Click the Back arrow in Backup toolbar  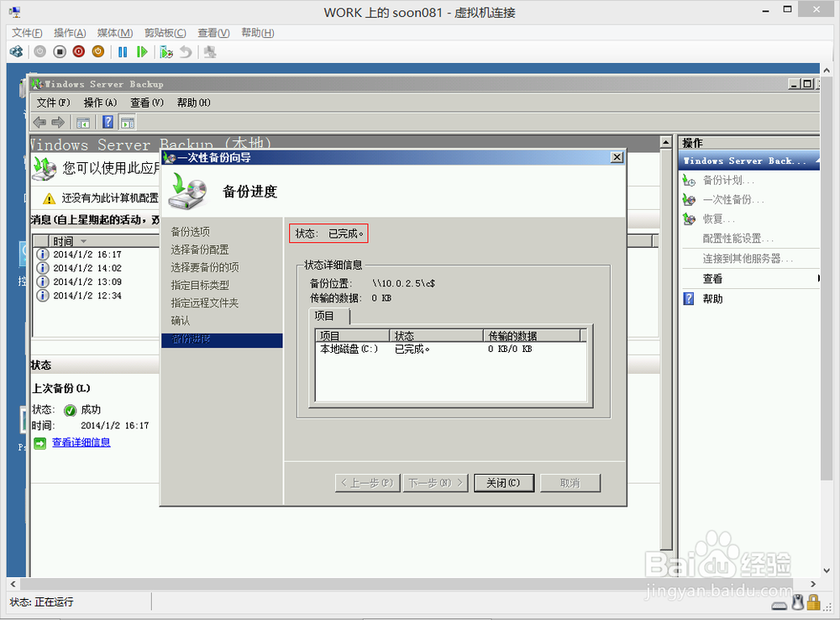coord(39,123)
